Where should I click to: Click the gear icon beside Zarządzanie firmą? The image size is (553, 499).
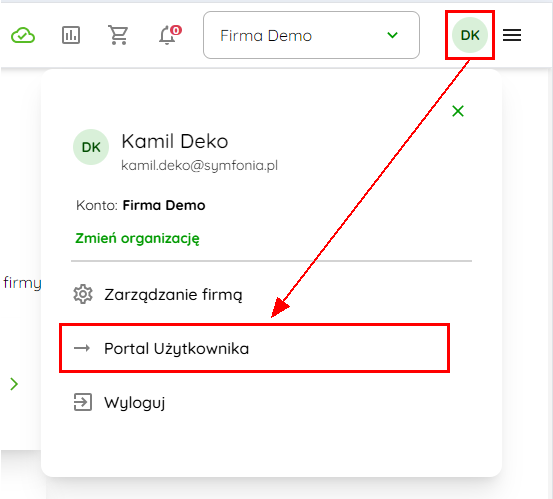[x=83, y=294]
